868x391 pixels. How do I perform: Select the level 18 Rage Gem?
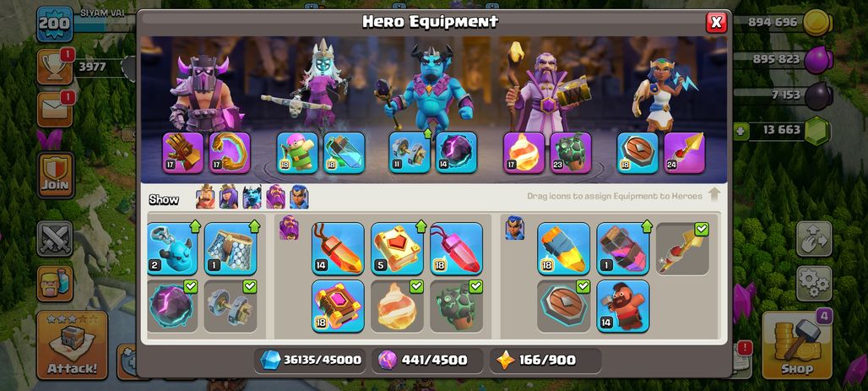pyautogui.click(x=456, y=248)
